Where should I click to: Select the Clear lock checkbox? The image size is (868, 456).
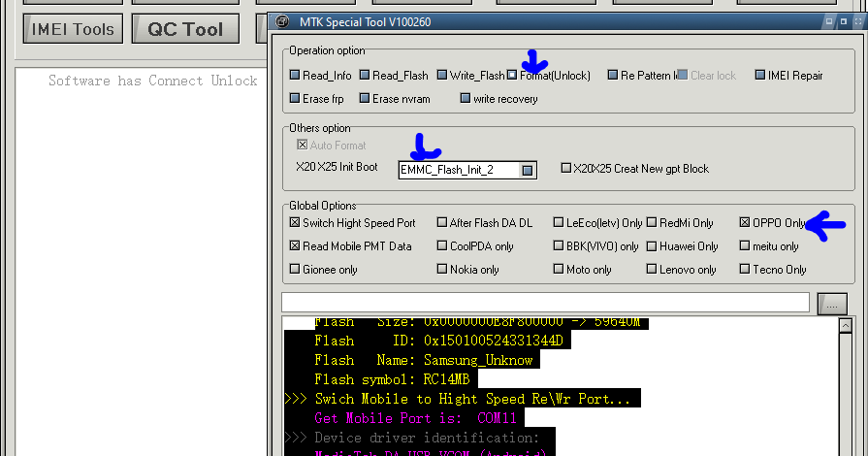tap(683, 75)
